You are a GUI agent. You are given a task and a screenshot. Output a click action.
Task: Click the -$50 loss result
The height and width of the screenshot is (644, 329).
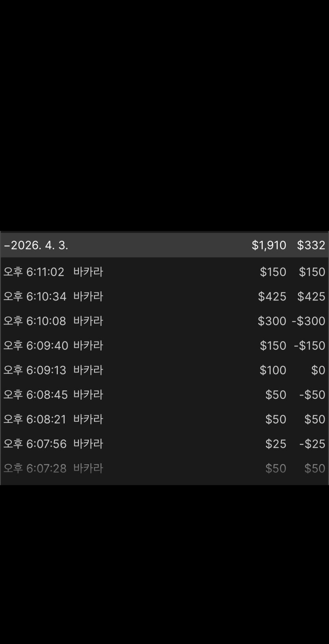point(312,395)
